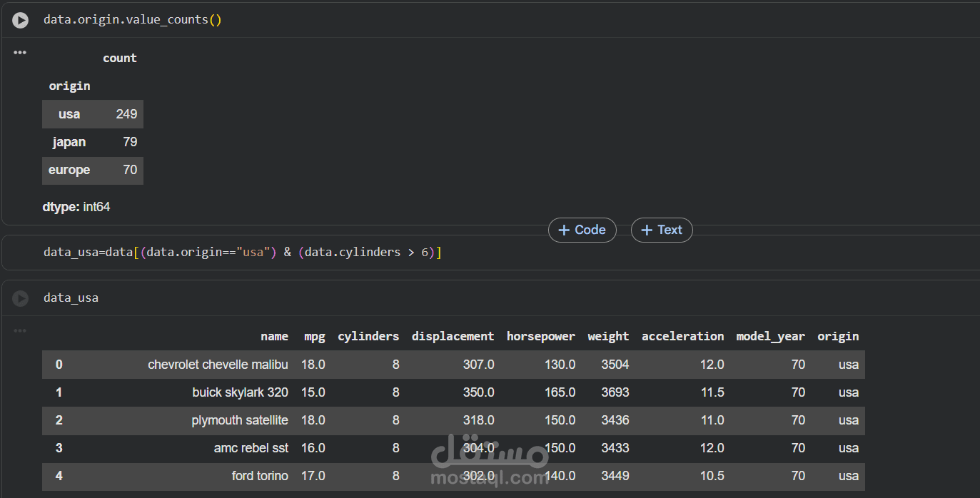
Task: Add a new code cell
Action: (x=582, y=230)
